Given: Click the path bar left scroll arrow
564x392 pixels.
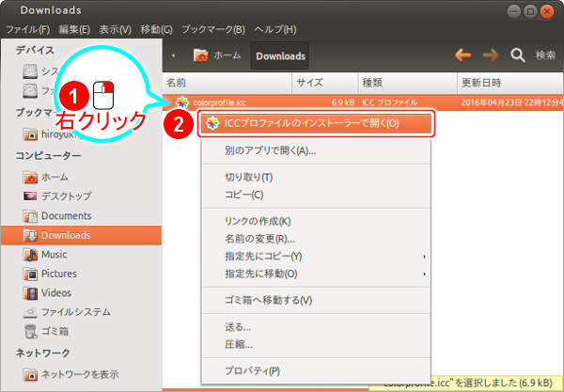Looking at the screenshot, I should point(173,55).
